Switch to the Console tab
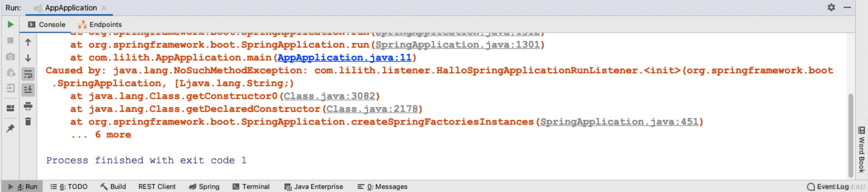The image size is (868, 192). pyautogui.click(x=46, y=25)
